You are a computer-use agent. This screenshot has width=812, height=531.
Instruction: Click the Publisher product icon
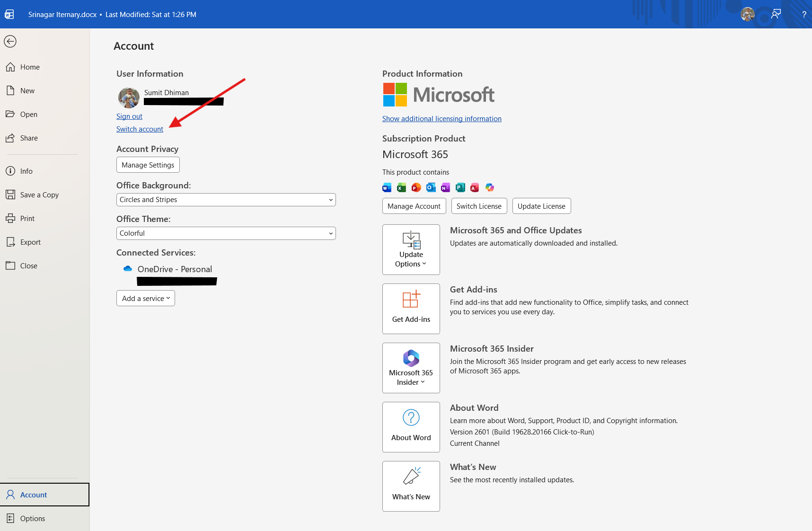coord(460,187)
